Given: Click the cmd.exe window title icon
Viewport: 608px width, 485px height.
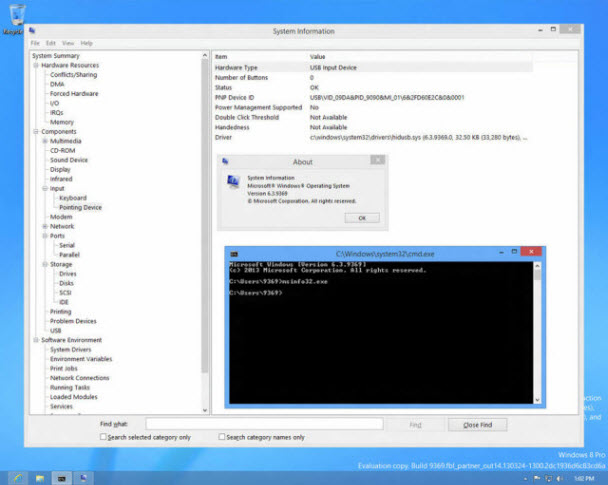Looking at the screenshot, I should (233, 254).
